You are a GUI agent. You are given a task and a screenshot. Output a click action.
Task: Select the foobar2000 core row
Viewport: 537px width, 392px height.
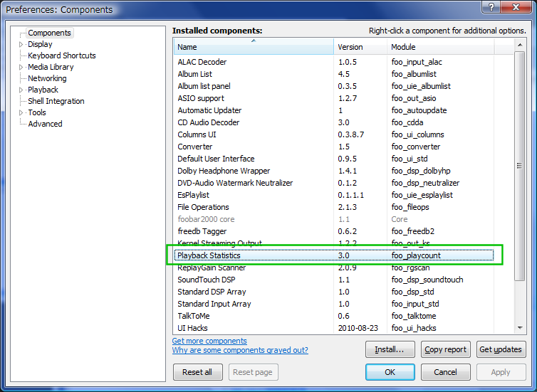334,219
